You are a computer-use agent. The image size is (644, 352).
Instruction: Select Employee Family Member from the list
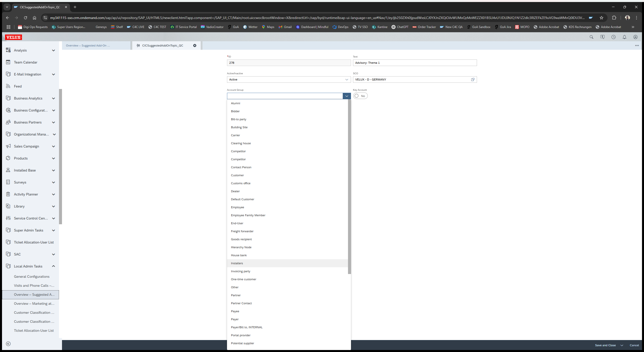pyautogui.click(x=287, y=215)
